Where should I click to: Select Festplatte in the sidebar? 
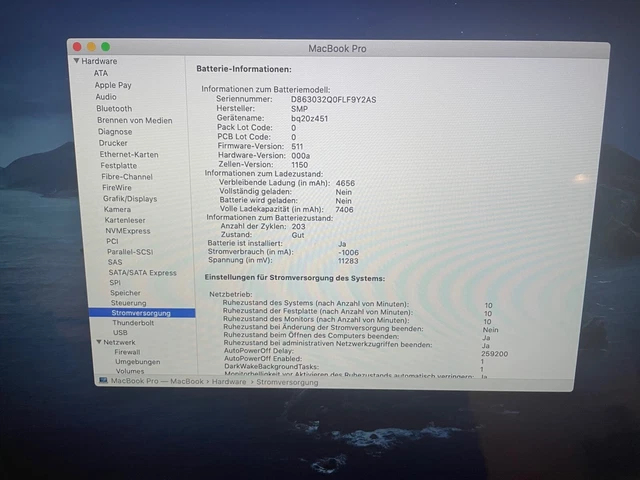click(x=119, y=165)
